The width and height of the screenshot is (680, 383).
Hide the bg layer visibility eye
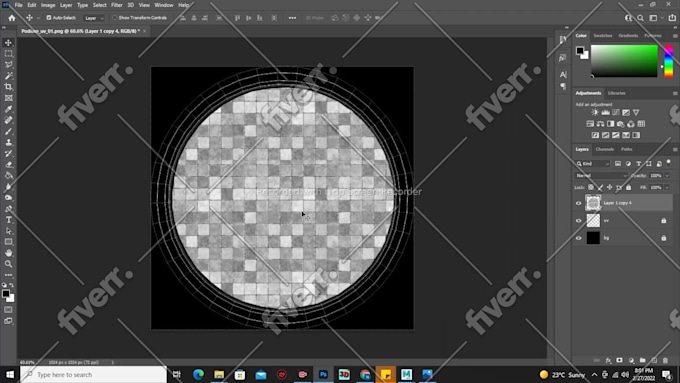579,238
